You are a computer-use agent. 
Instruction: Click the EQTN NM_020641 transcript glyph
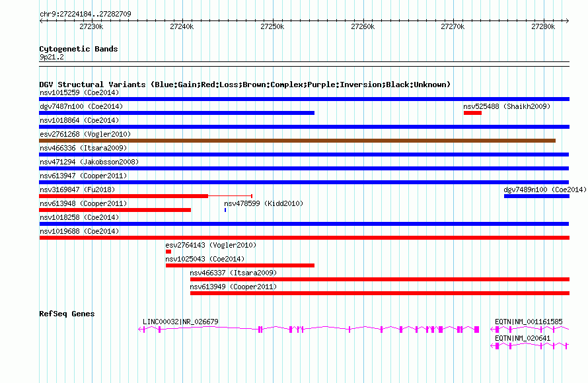click(x=529, y=346)
